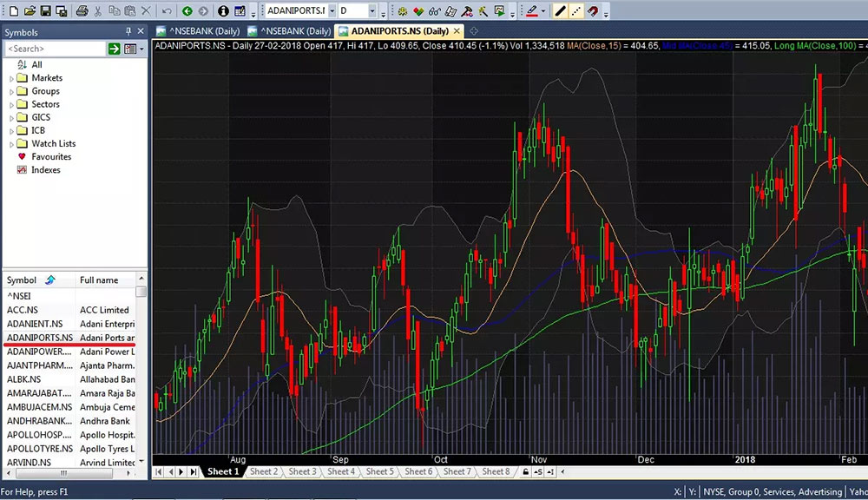Image resolution: width=868 pixels, height=500 pixels.
Task: Switch to the Sheet 2 tab
Action: coord(264,471)
